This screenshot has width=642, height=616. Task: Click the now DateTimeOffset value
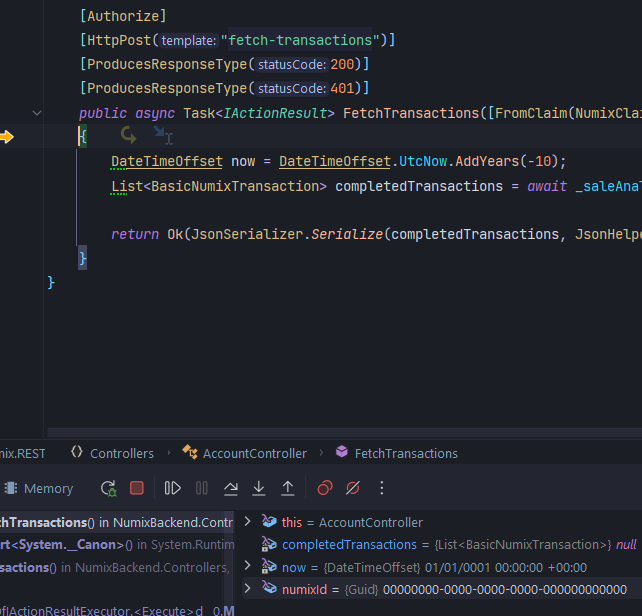pyautogui.click(x=506, y=567)
